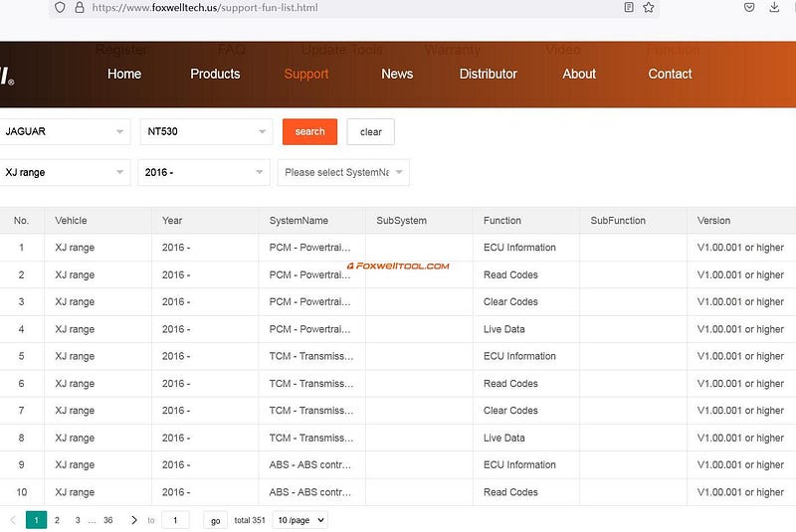Jump to page 36 in pagination
Screen dimensions: 796x532
[108, 520]
